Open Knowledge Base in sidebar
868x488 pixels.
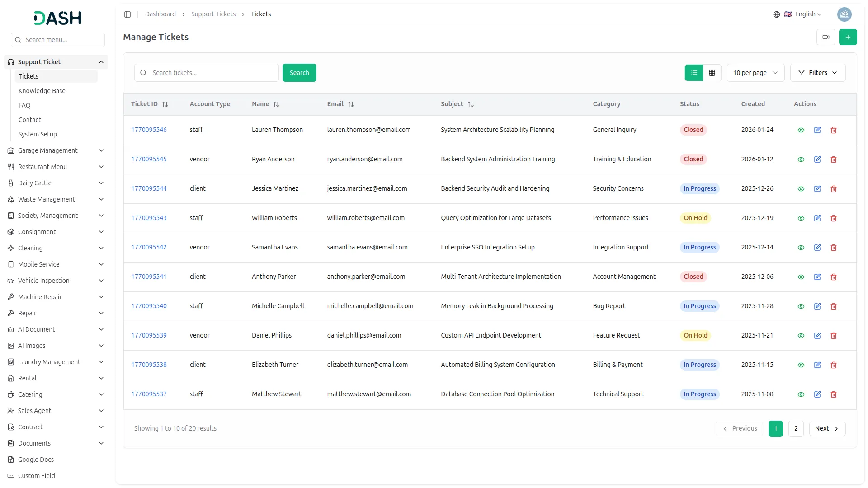42,91
